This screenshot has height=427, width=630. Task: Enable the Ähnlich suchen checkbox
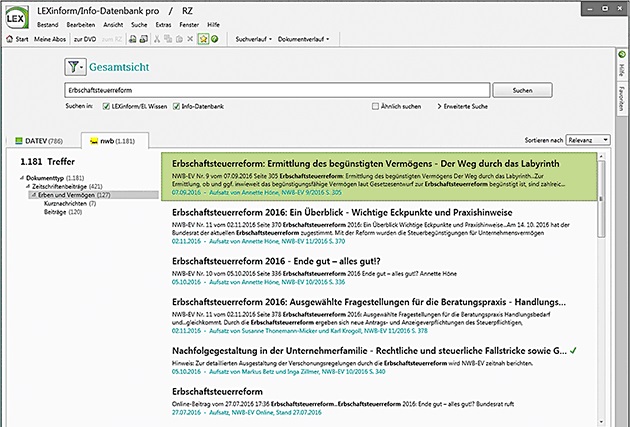(375, 105)
